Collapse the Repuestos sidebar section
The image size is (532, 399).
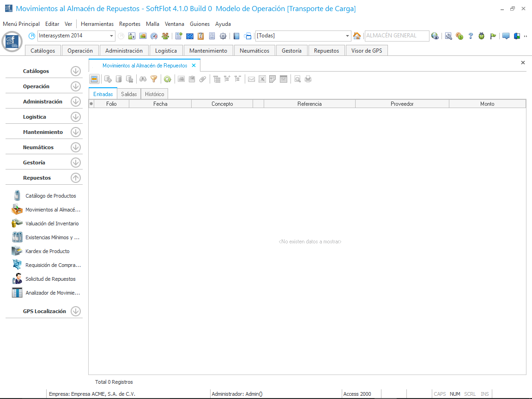click(x=76, y=178)
